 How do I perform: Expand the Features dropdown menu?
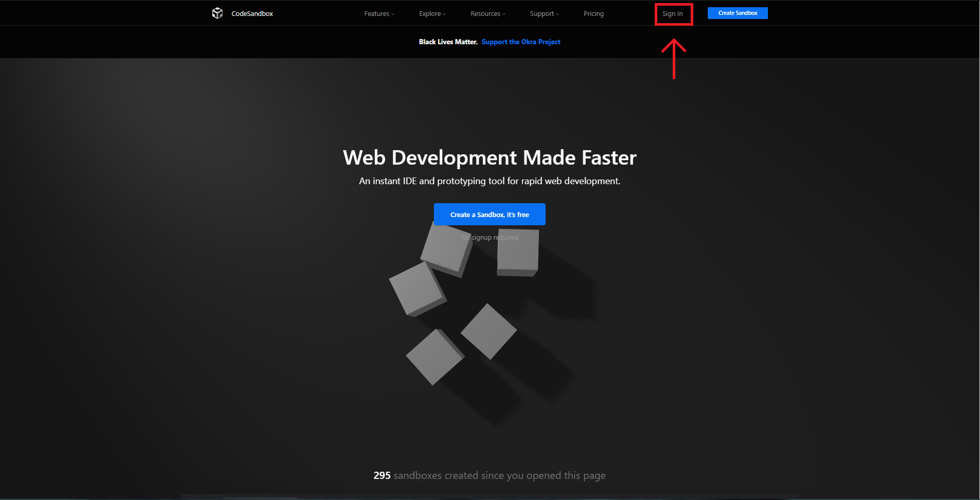tap(379, 14)
